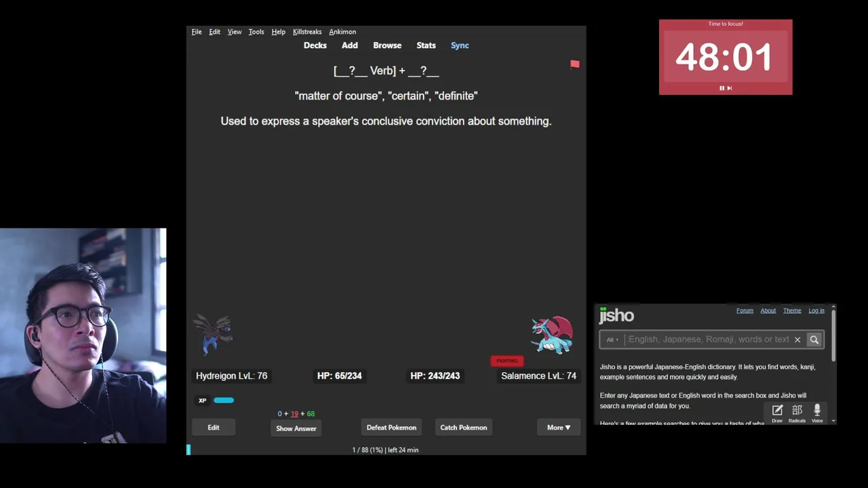Image resolution: width=868 pixels, height=488 pixels.
Task: Click the XP badge label
Action: (x=202, y=401)
